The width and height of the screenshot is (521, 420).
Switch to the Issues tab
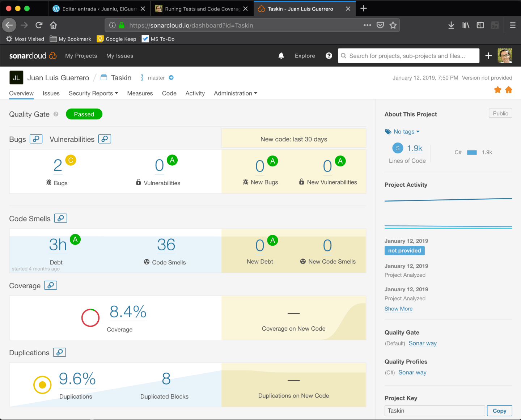click(51, 93)
